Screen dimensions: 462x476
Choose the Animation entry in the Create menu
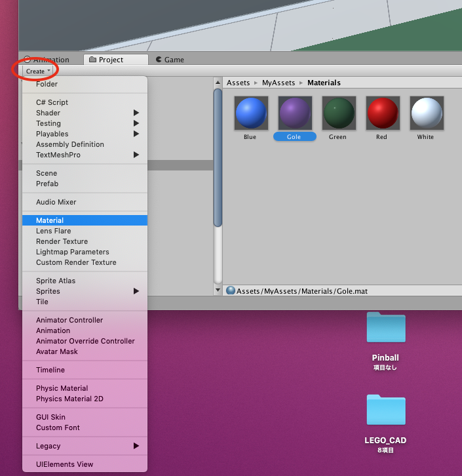pyautogui.click(x=85, y=330)
